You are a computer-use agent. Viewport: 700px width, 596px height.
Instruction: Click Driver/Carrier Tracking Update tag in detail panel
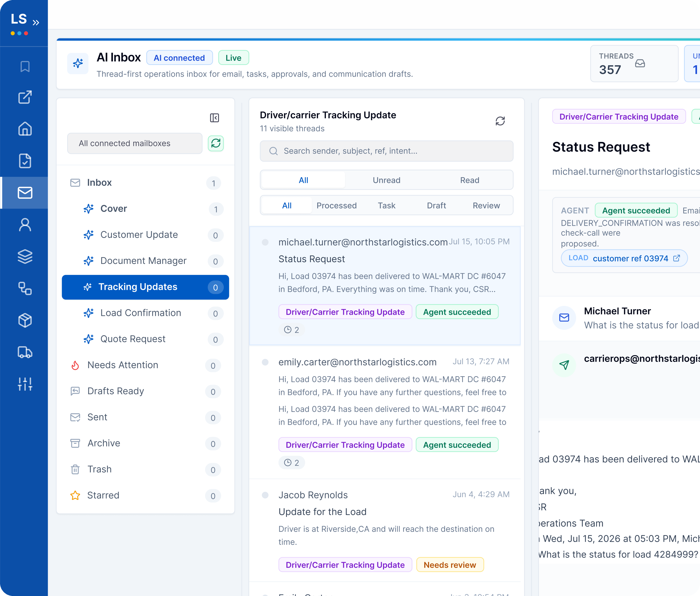[618, 116]
